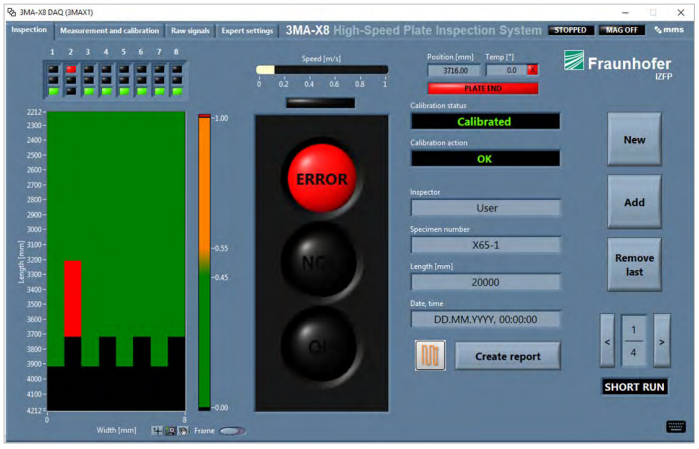The width and height of the screenshot is (699, 449).
Task: Click the Specimen number field X65-1
Action: [x=485, y=245]
